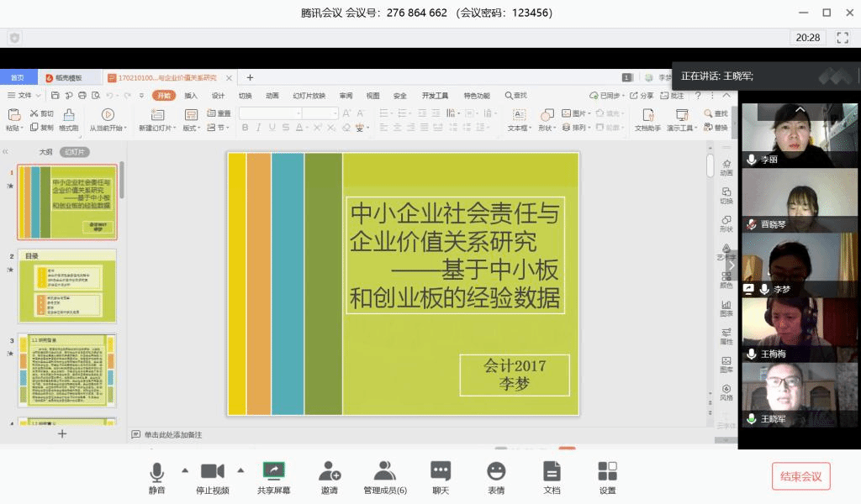The image size is (861, 504).
Task: Expand audio options arrow beside mute
Action: click(x=185, y=470)
